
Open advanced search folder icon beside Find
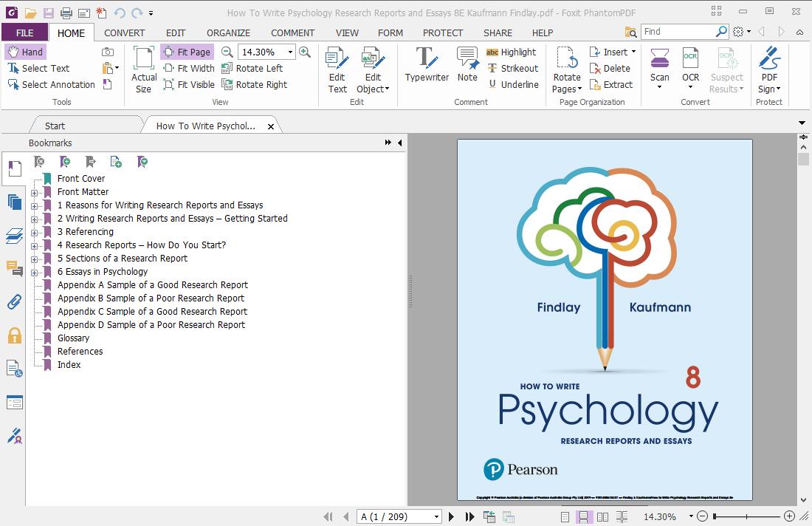pyautogui.click(x=630, y=32)
